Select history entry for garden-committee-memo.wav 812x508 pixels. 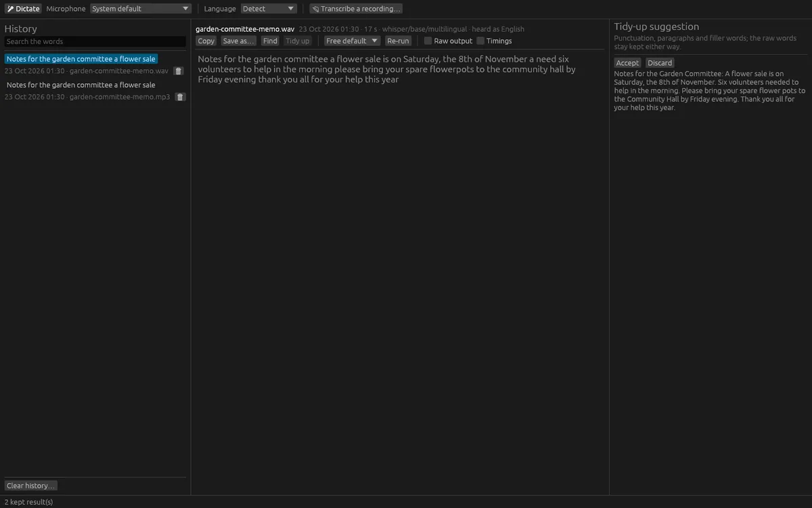pos(81,59)
